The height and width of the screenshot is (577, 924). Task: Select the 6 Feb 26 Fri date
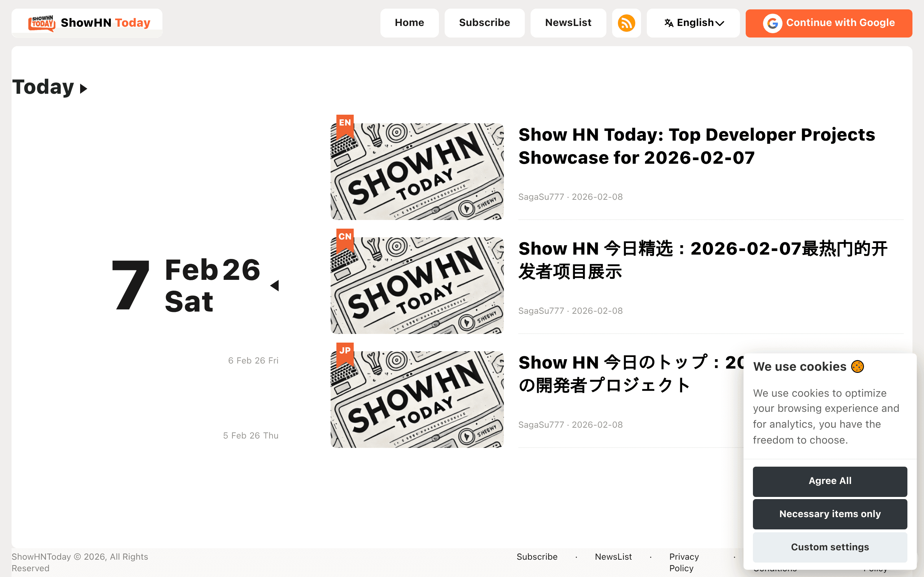[x=253, y=361]
